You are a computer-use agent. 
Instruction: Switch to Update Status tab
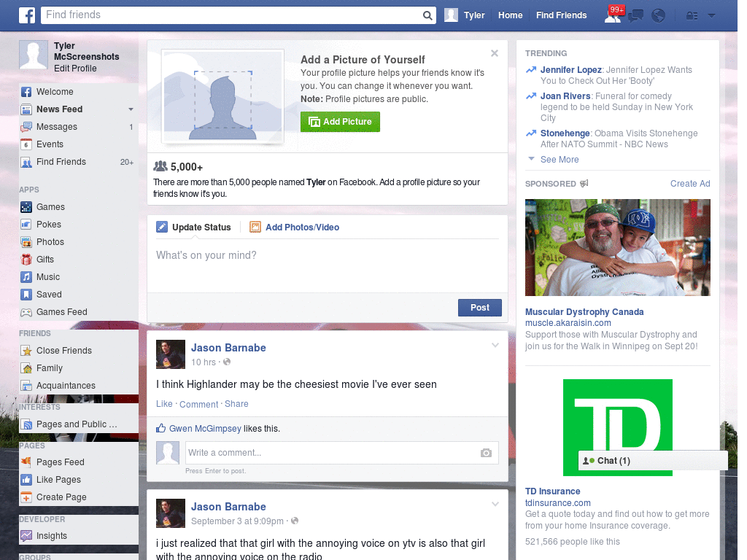(194, 227)
